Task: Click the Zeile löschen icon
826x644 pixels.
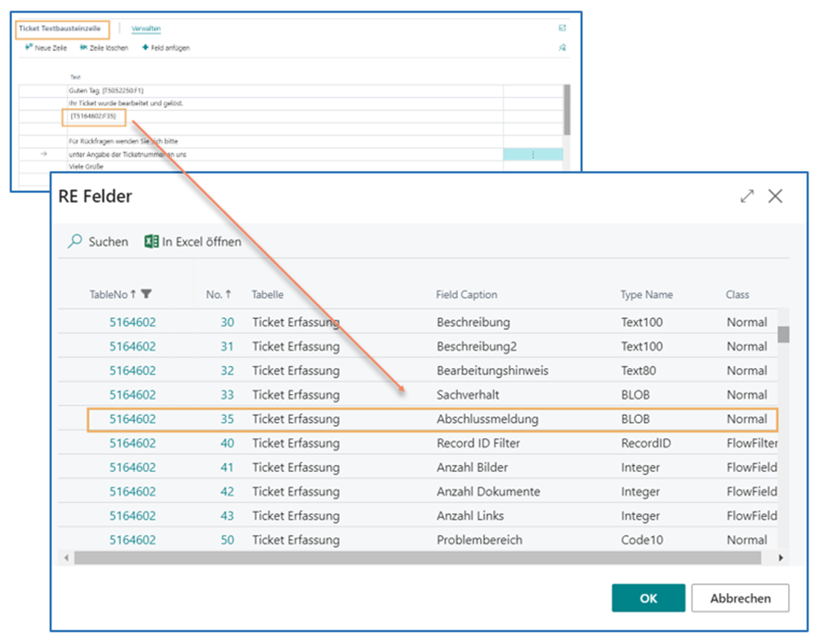Action: [x=84, y=48]
